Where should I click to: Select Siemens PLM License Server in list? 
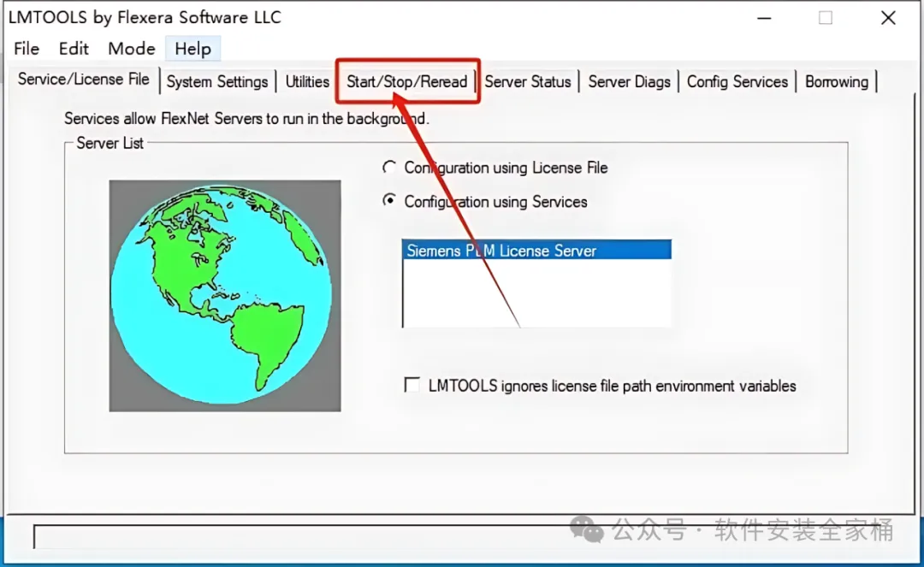pos(536,251)
